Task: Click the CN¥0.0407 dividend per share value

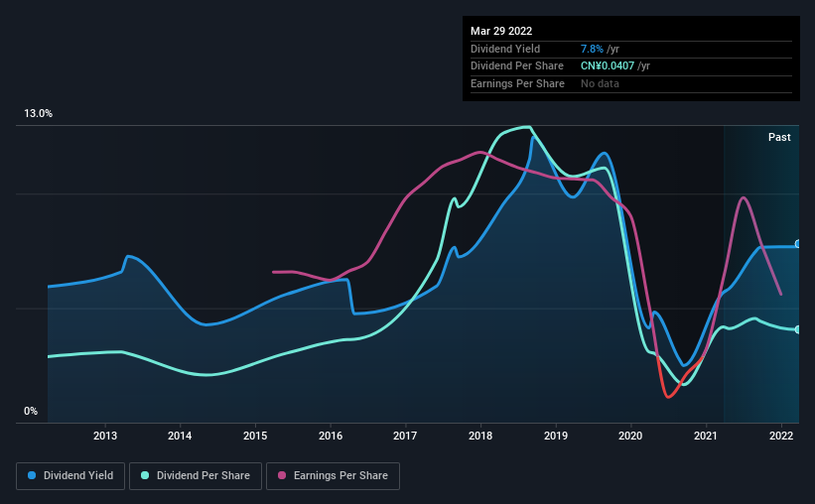Action: coord(608,66)
